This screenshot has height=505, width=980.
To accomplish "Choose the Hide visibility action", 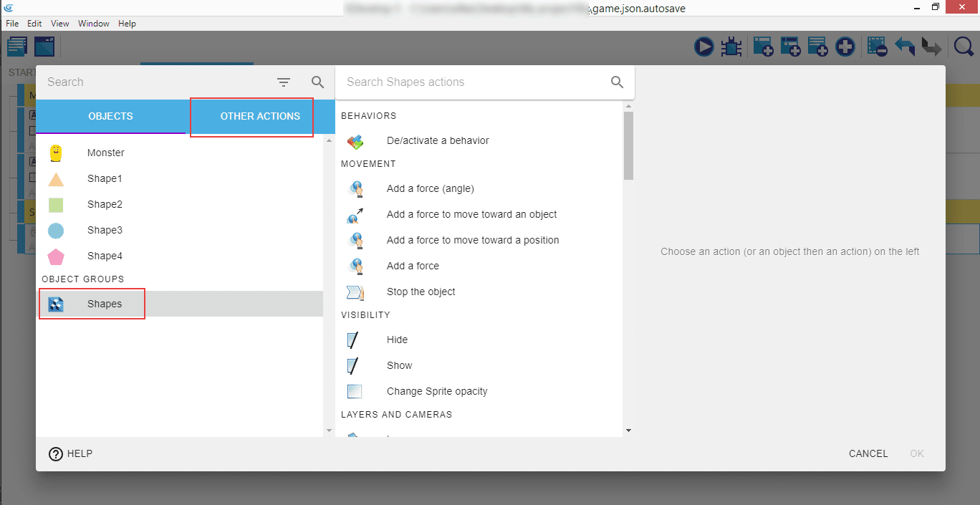I will (397, 340).
